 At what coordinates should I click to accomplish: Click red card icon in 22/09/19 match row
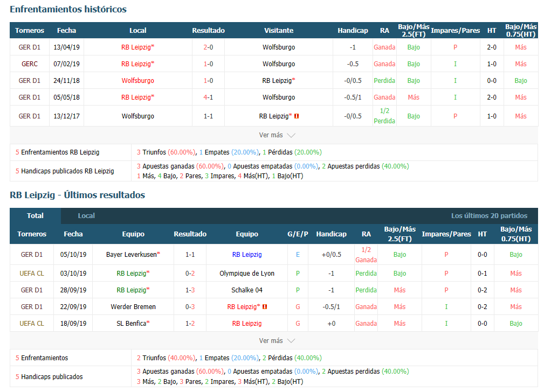coord(265,307)
